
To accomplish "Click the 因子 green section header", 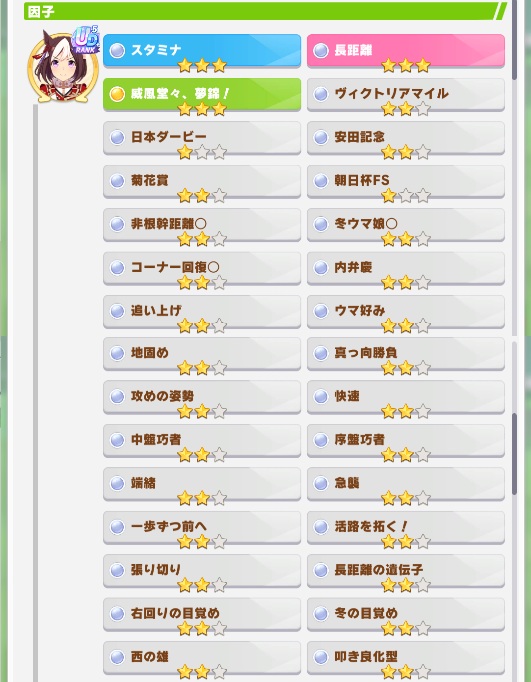I will [x=265, y=11].
